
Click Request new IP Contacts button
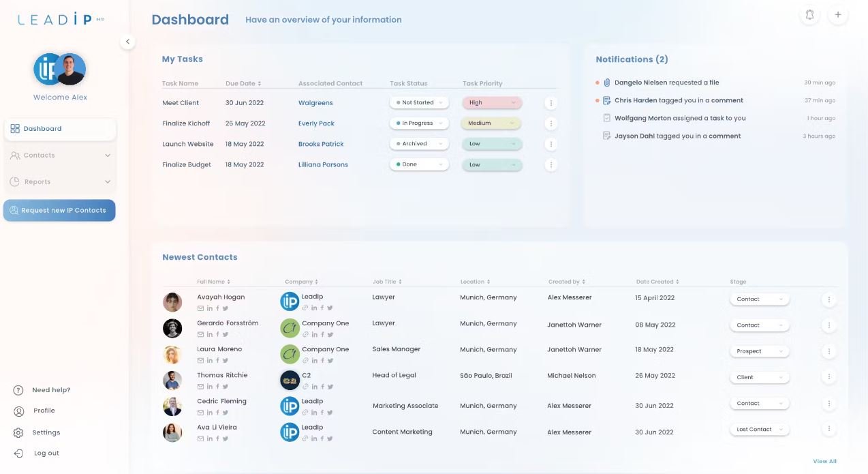pos(59,211)
